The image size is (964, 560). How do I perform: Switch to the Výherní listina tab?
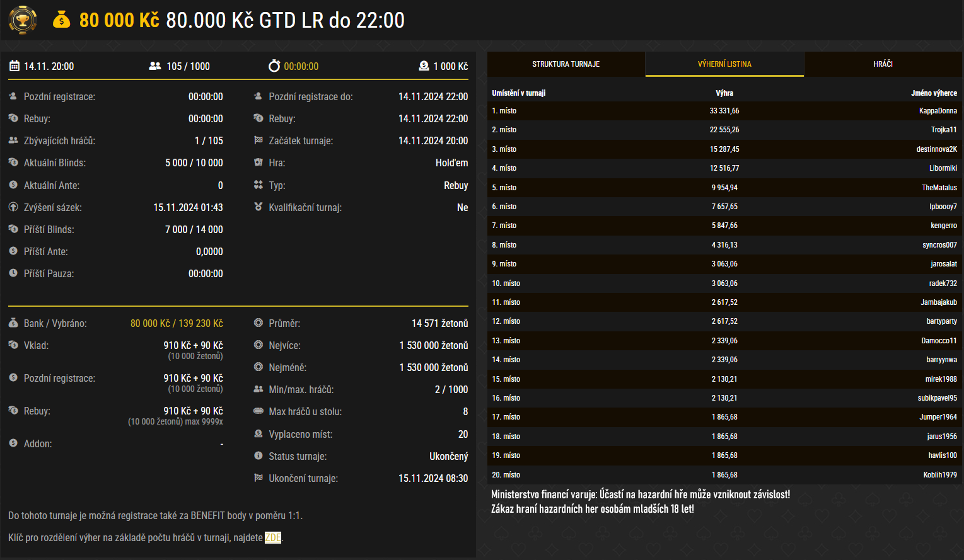(x=724, y=64)
